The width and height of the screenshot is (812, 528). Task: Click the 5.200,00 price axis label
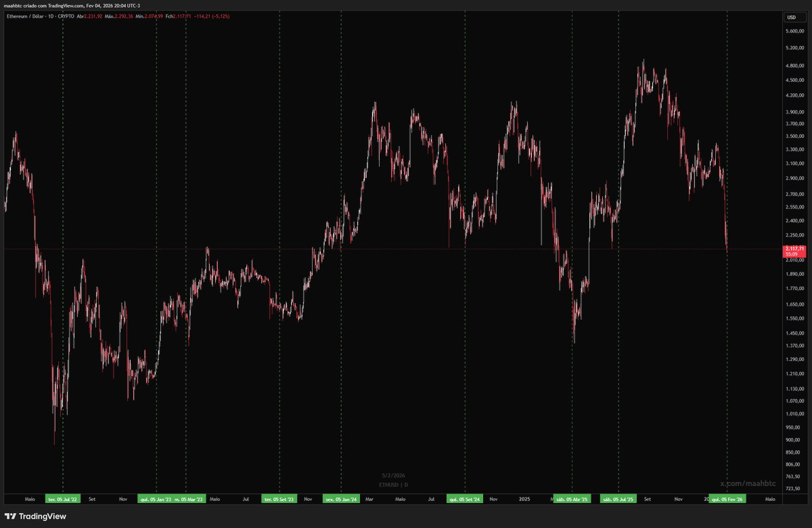coord(794,48)
